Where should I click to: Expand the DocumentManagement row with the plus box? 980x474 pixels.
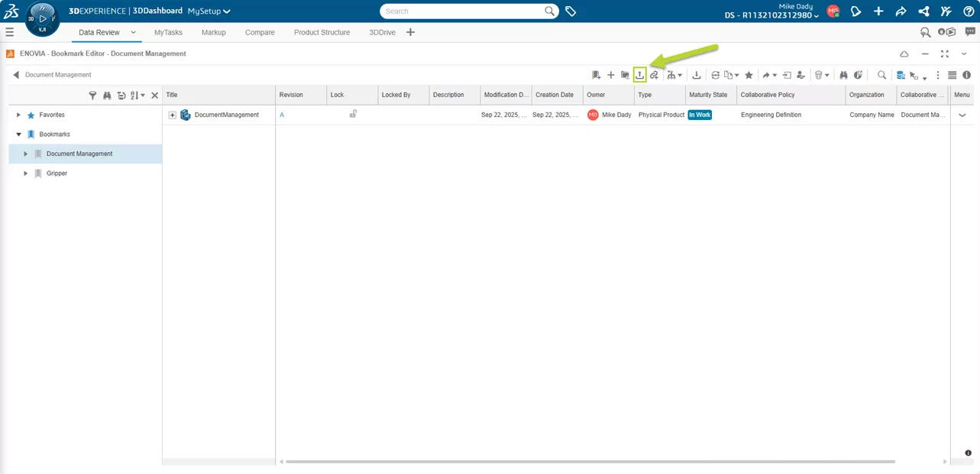[173, 115]
